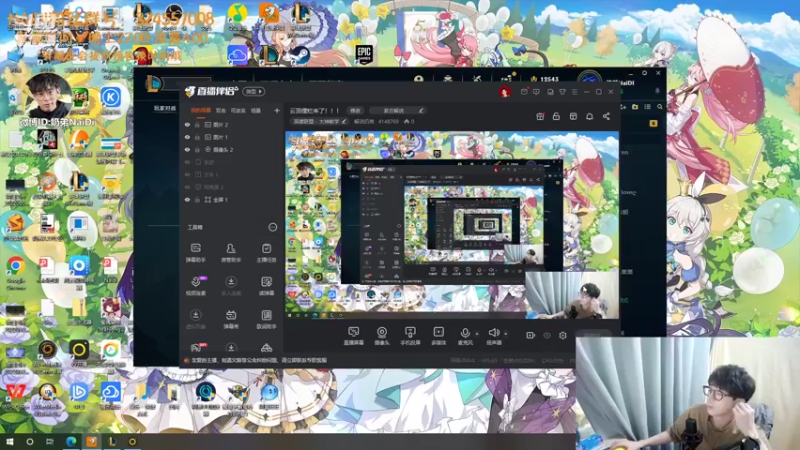Toggle visibility of the 摄像头 2 source
The height and width of the screenshot is (450, 800).
(187, 149)
